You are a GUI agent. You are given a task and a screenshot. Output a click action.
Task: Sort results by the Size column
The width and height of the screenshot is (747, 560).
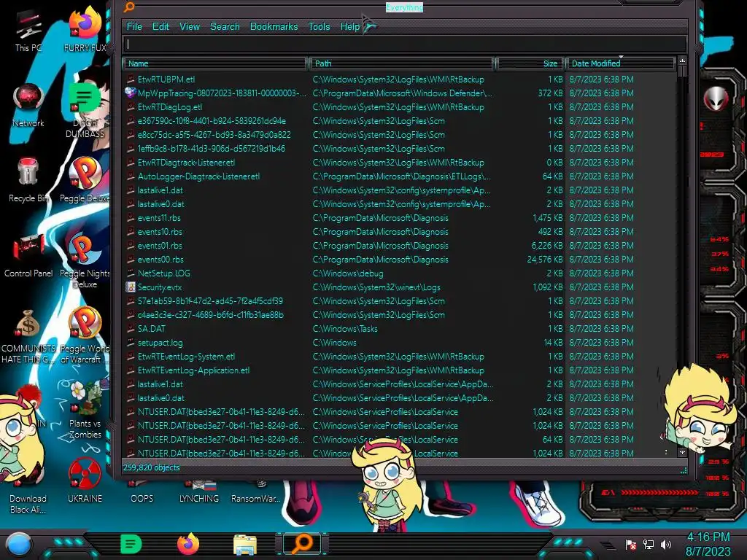(x=530, y=63)
